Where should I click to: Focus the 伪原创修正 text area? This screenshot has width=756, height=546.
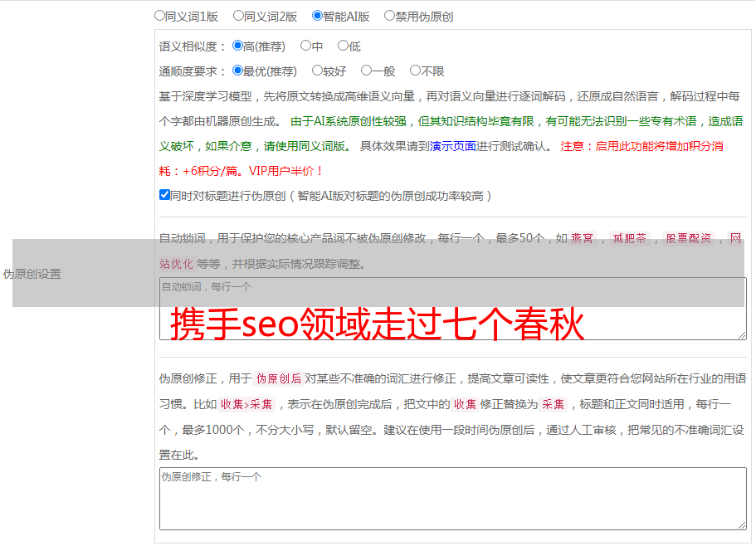[x=452, y=498]
